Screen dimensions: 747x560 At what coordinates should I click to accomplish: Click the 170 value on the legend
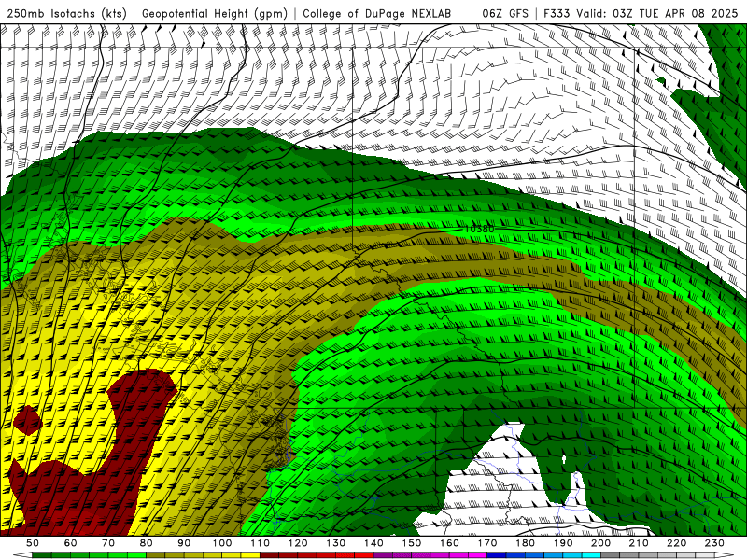487,543
